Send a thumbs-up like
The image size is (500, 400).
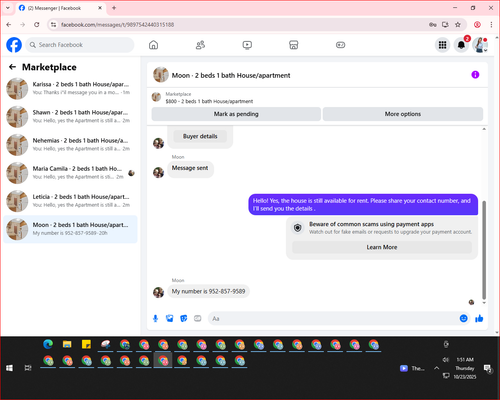click(x=479, y=319)
